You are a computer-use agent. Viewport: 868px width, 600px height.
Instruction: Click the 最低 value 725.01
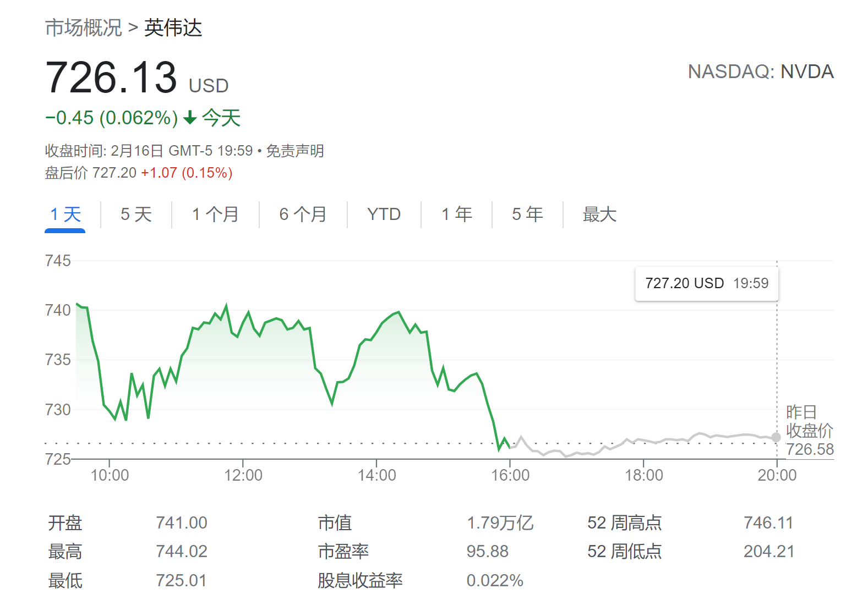(x=182, y=580)
